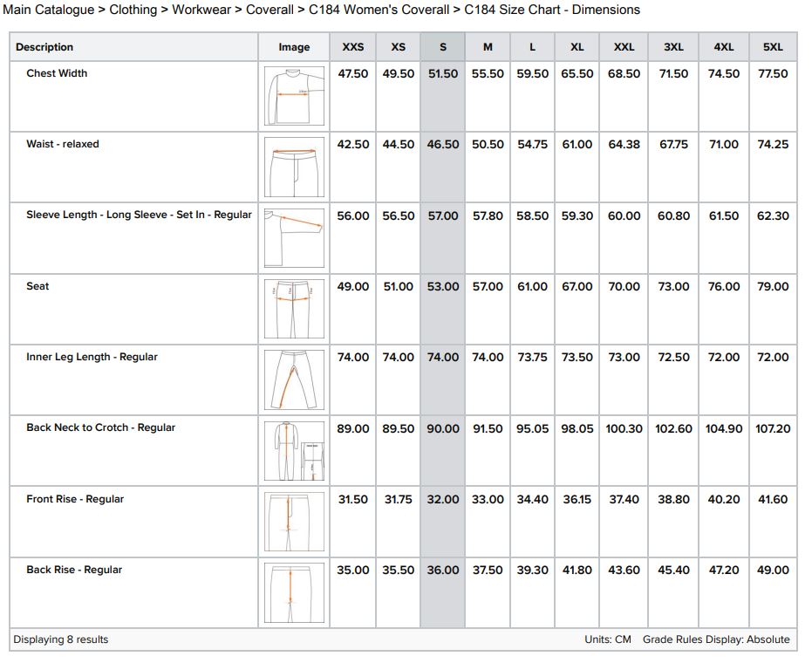This screenshot has height=663, width=812.
Task: Click the Chest Width diagram thumbnail
Action: 294,96
